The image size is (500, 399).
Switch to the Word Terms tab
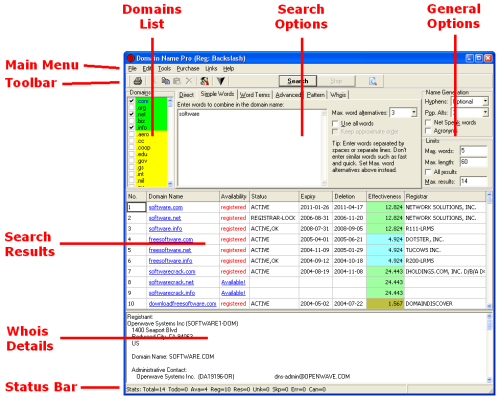pyautogui.click(x=255, y=95)
